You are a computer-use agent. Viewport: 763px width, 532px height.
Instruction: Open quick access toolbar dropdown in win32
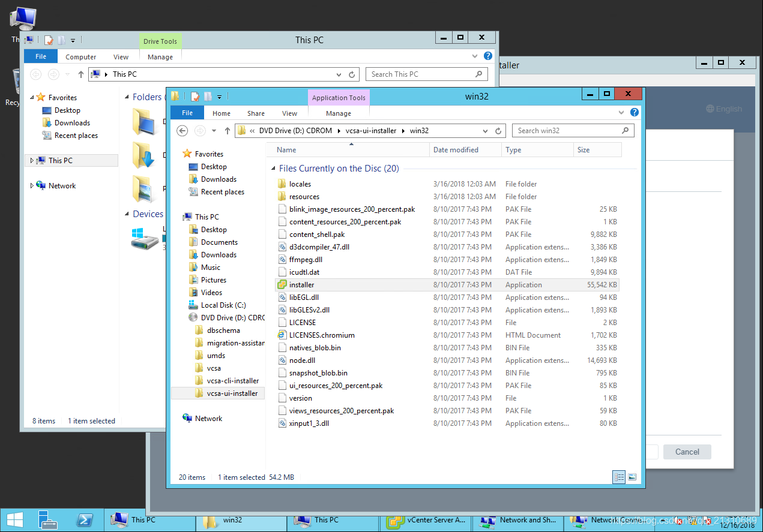tap(220, 97)
